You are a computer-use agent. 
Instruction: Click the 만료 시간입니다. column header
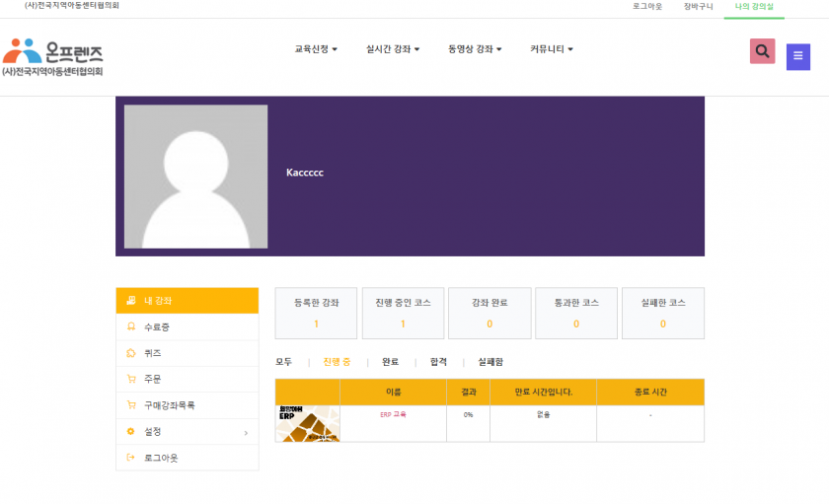544,392
